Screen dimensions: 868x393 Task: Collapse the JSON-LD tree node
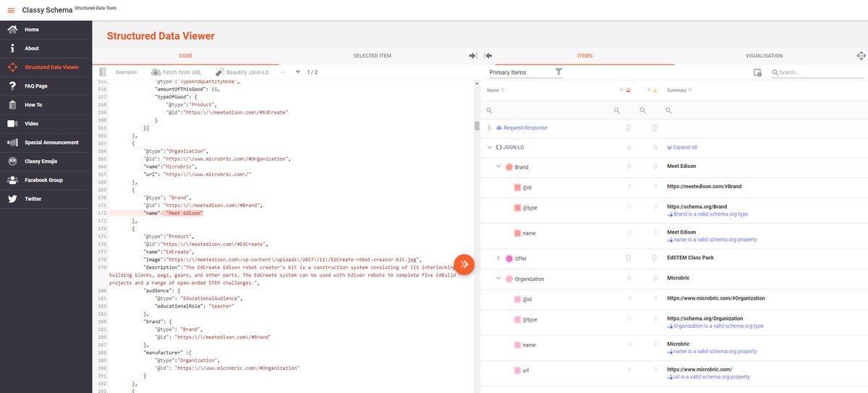point(490,147)
